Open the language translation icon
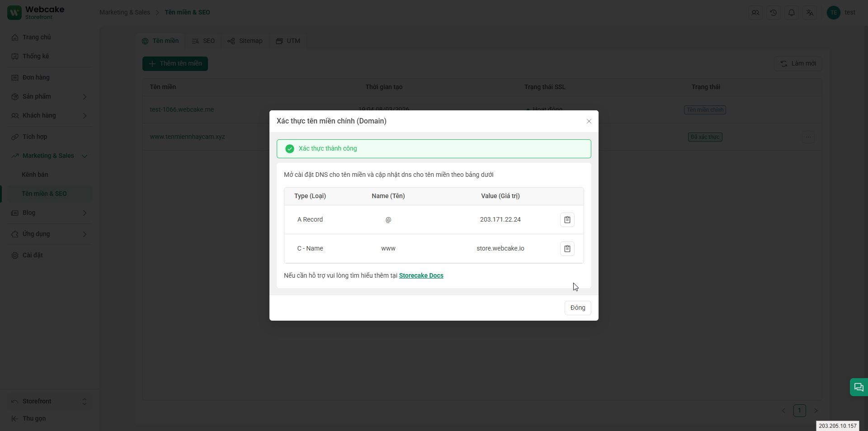This screenshot has width=868, height=431. pyautogui.click(x=810, y=13)
